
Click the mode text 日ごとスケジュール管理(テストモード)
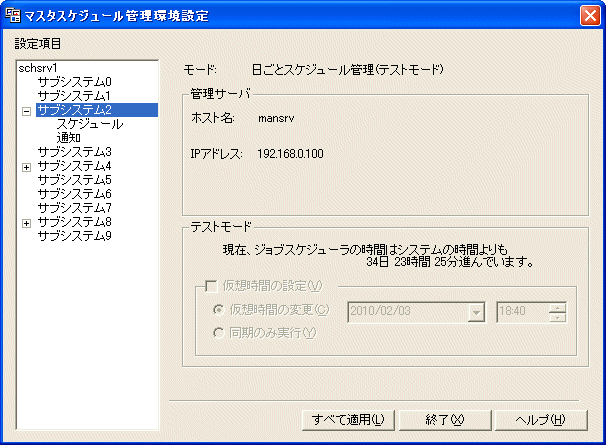(347, 70)
